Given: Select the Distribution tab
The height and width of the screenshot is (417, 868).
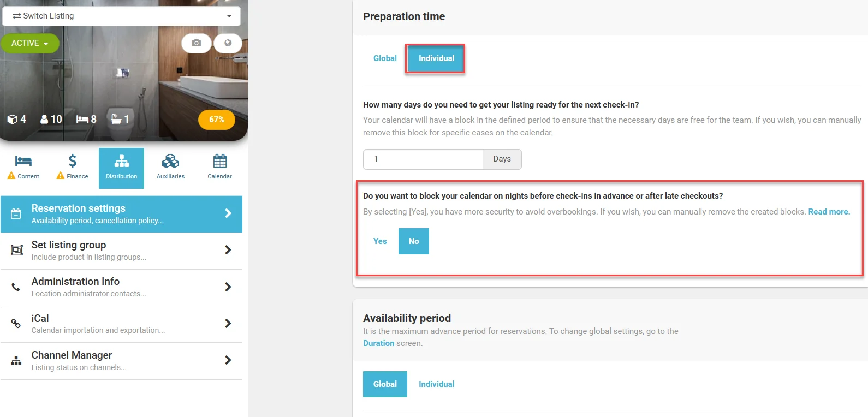Looking at the screenshot, I should click(121, 168).
